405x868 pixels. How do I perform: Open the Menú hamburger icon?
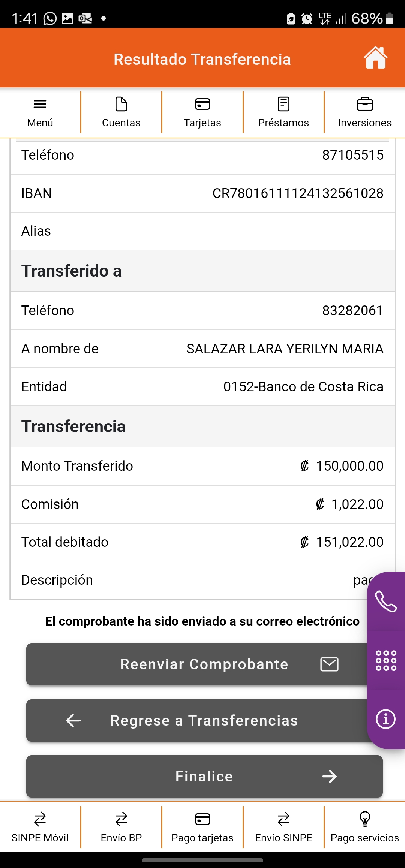click(x=40, y=105)
